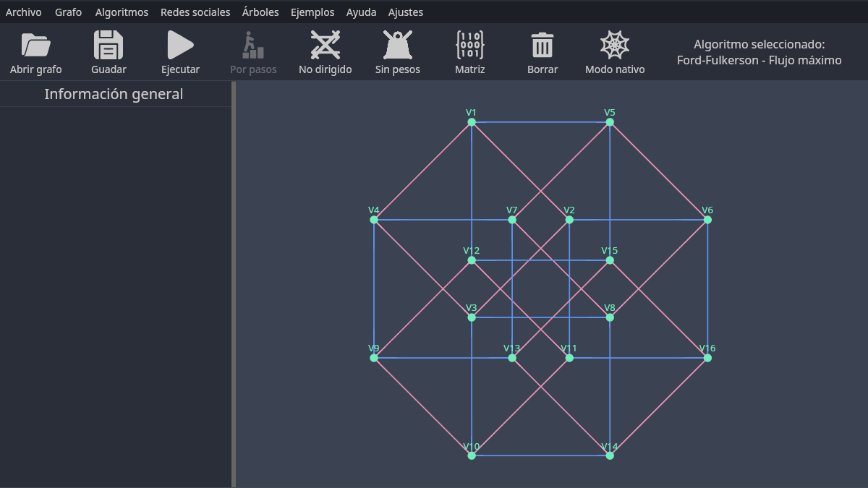The image size is (868, 488).
Task: Save graph with Guadar floppy icon
Action: coord(109,46)
